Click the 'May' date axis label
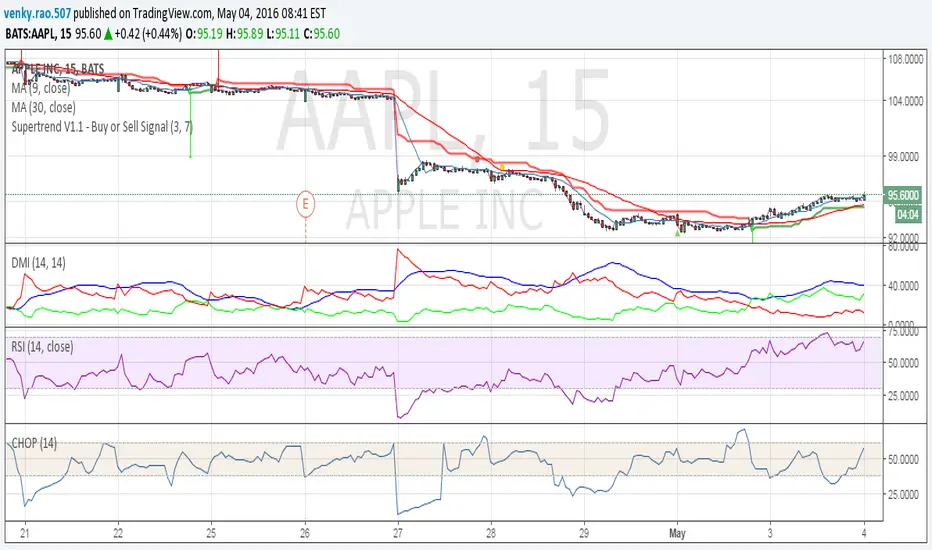 click(677, 533)
